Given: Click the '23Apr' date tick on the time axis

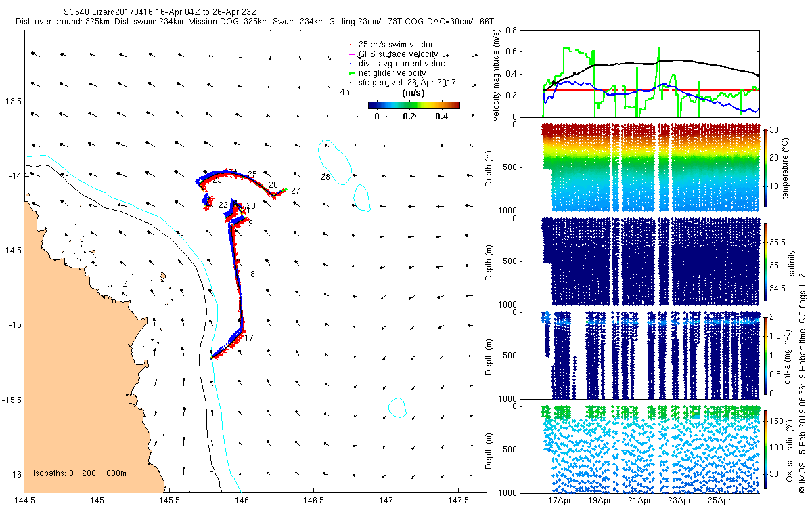Looking at the screenshot, I should [679, 501].
